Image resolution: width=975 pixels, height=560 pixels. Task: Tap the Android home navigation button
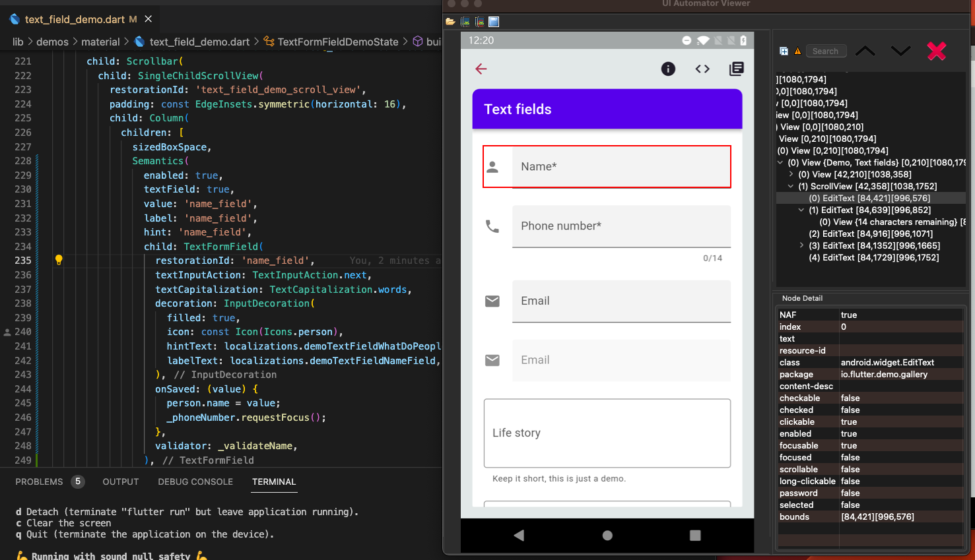(x=607, y=536)
